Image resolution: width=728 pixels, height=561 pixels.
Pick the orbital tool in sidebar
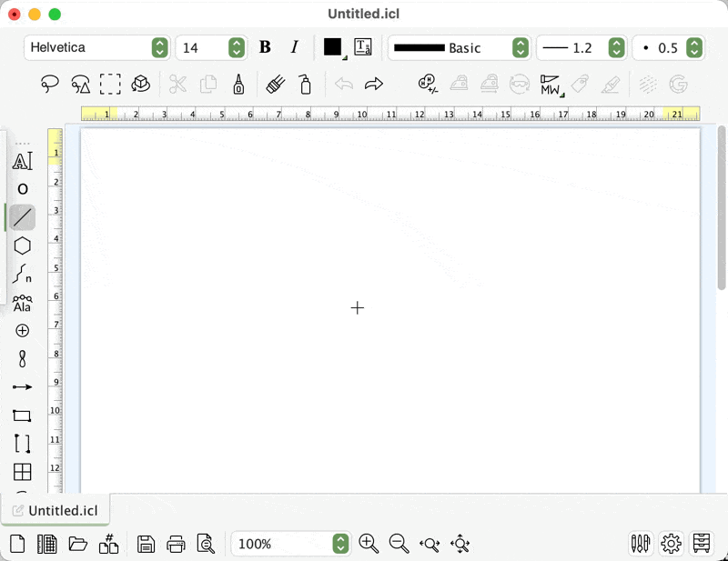pyautogui.click(x=23, y=359)
